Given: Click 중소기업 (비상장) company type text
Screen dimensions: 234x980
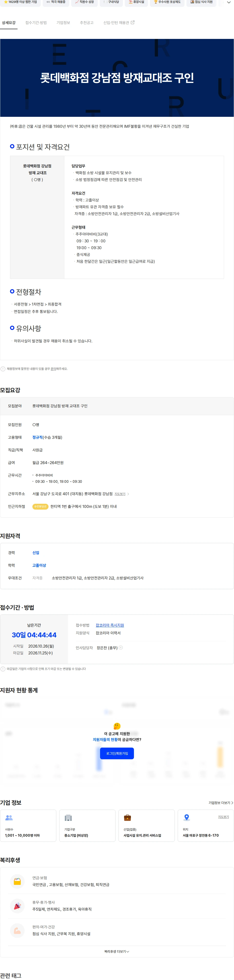Looking at the screenshot, I should point(76,835).
